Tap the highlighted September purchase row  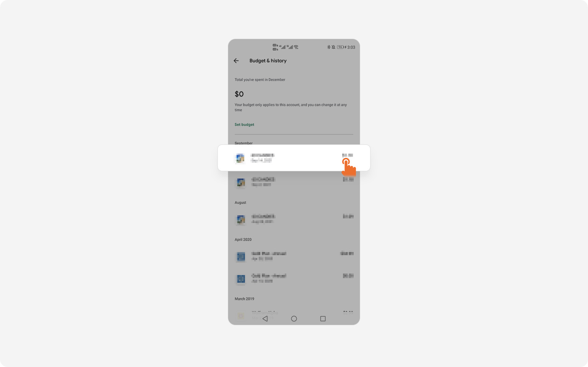(x=294, y=158)
